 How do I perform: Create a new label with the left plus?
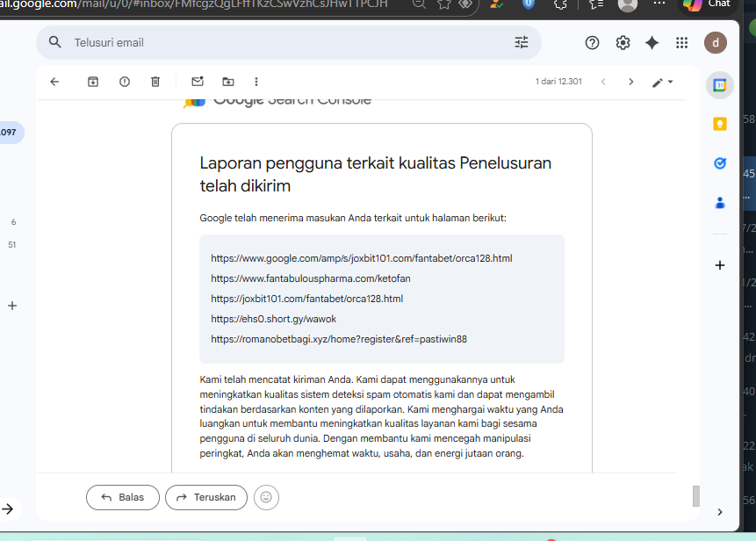pos(12,306)
